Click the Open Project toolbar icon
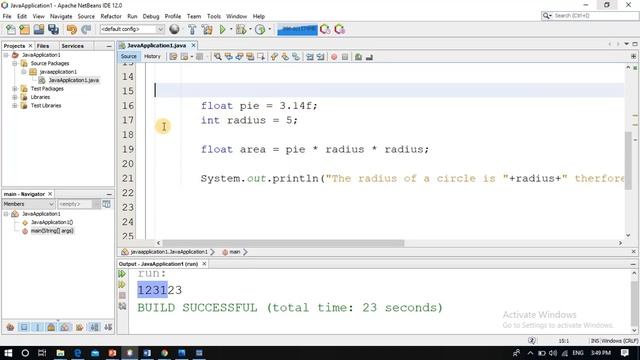Image resolution: width=640 pixels, height=360 pixels. [39, 29]
